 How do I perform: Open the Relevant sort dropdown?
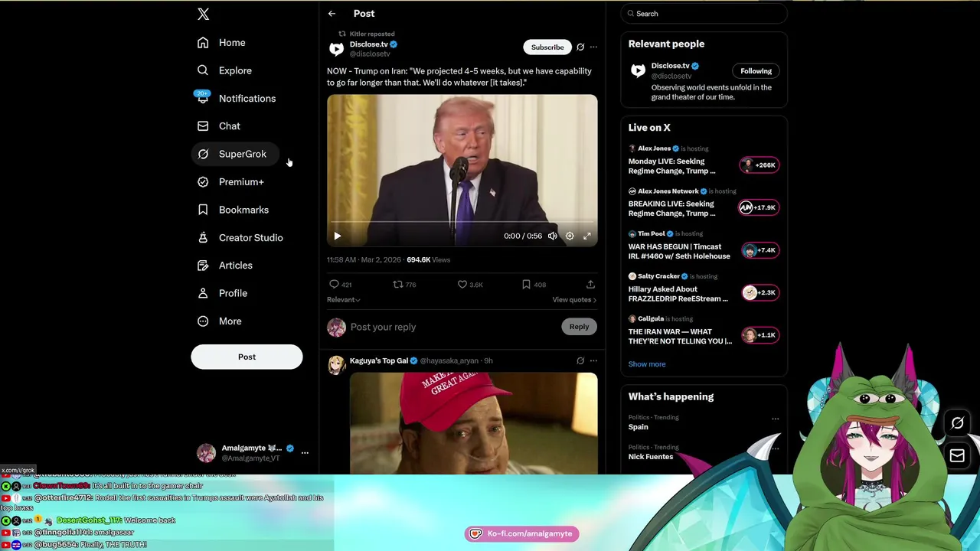(344, 300)
